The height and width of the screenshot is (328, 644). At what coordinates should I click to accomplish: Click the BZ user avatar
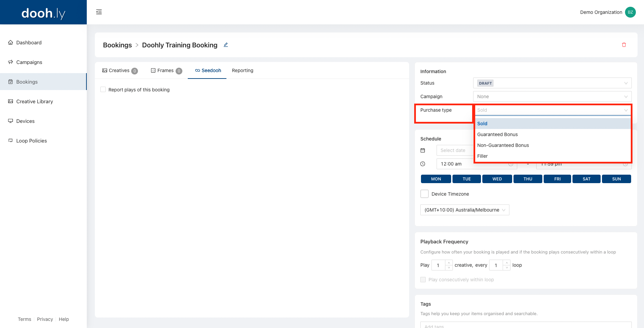(x=630, y=12)
